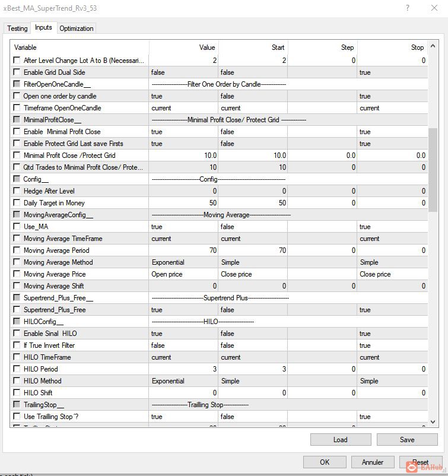
Task: Click the Load button
Action: point(341,440)
